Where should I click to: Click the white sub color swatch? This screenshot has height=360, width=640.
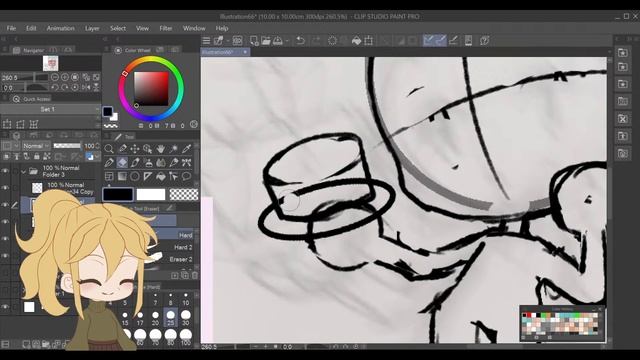[x=151, y=194]
